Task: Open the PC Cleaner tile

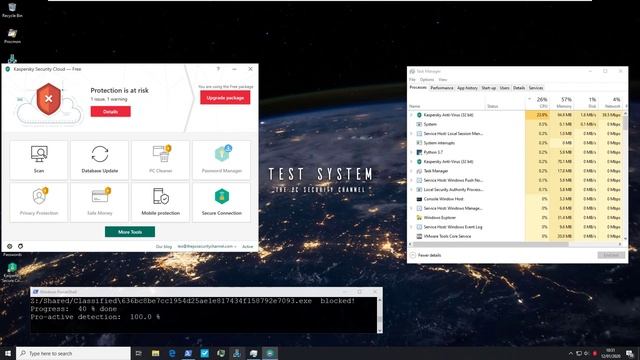Action: coord(160,160)
